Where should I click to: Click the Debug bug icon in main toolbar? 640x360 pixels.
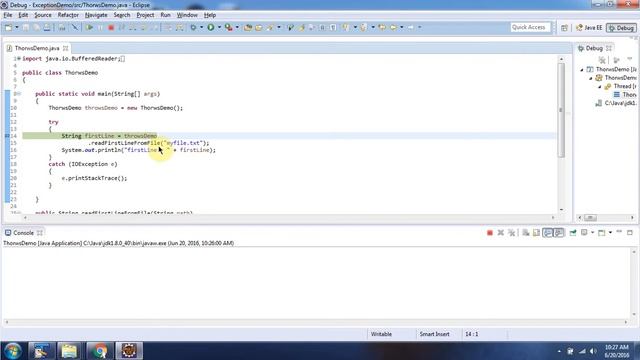tap(193, 27)
